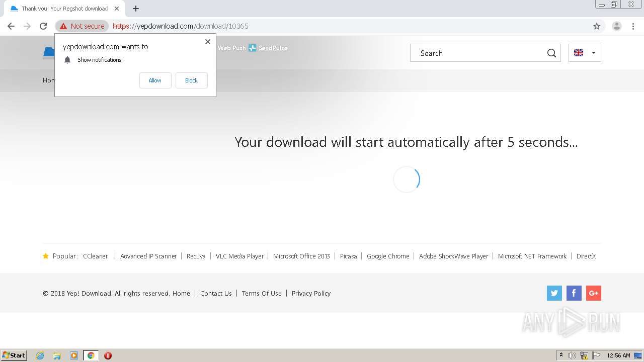Launch Internet Explorer from the taskbar
644x362 pixels.
point(40,355)
